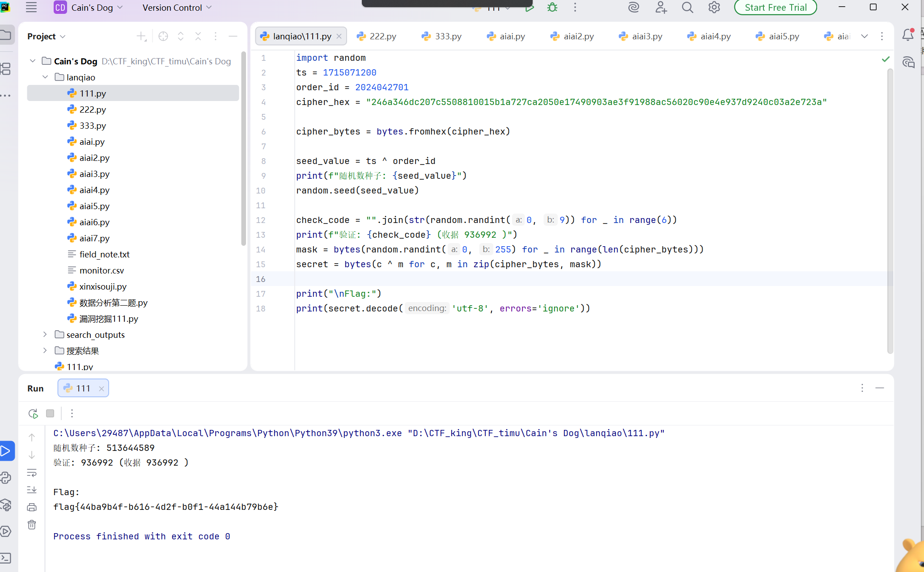Collapse the lanqiao folder in tree
This screenshot has height=572, width=924.
(45, 77)
